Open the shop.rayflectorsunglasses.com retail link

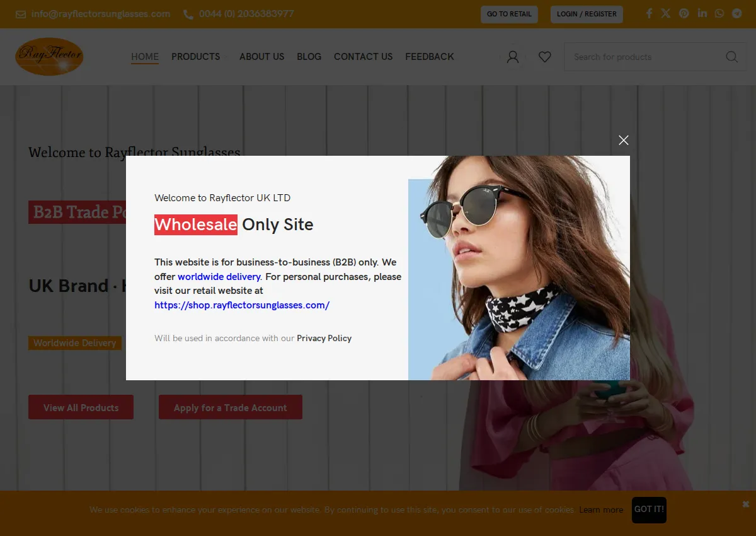[x=242, y=305]
